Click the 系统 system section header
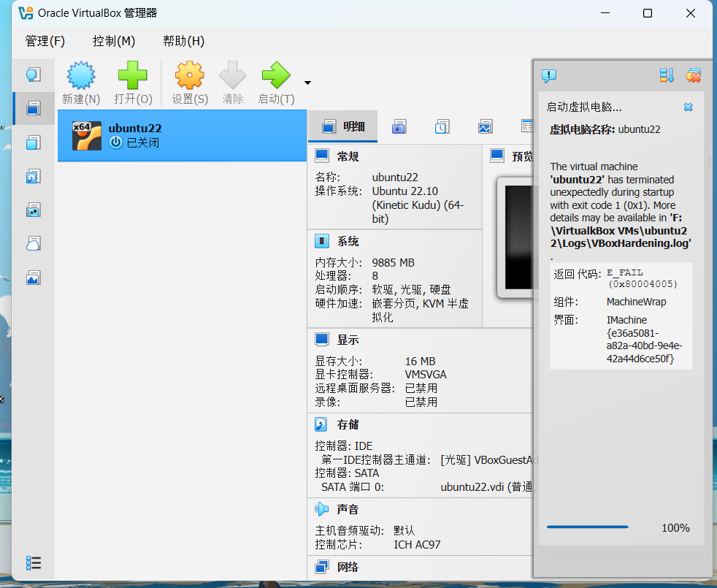 click(x=348, y=241)
